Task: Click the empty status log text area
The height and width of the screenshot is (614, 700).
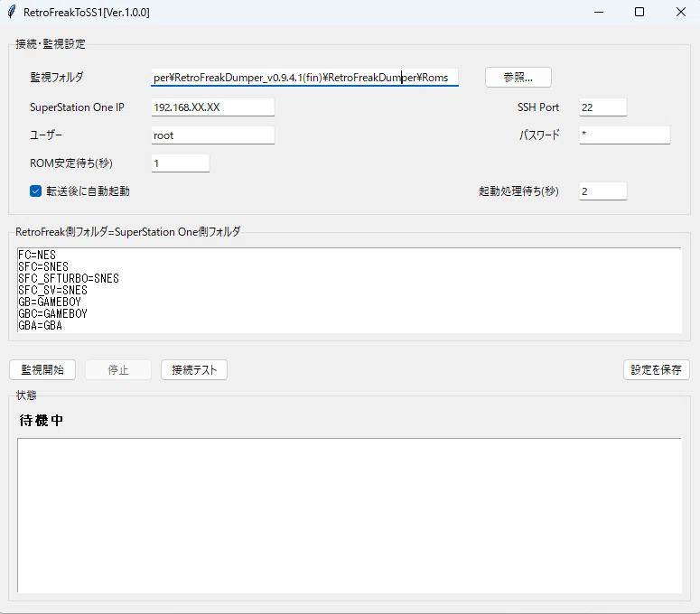Action: click(x=350, y=516)
